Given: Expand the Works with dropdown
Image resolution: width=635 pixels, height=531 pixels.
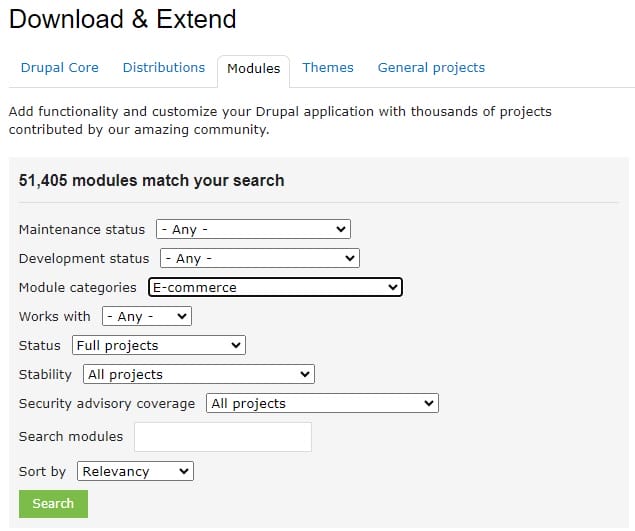Looking at the screenshot, I should click(x=147, y=316).
